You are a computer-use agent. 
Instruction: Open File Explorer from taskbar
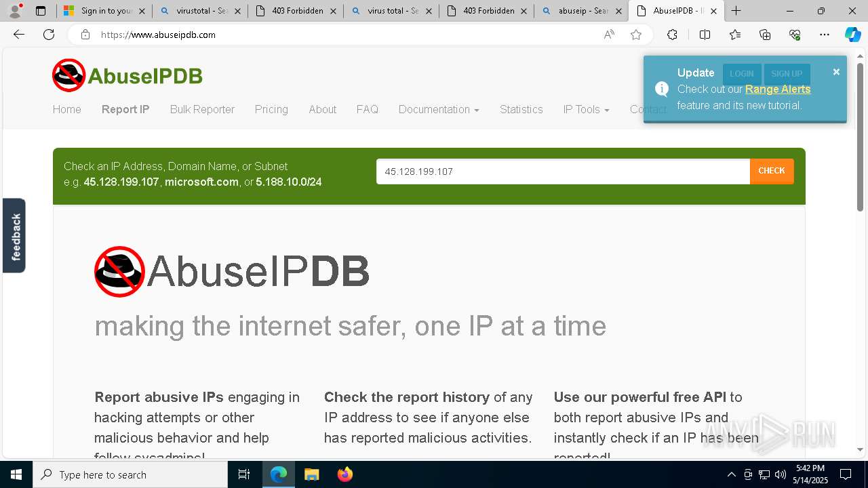click(311, 474)
